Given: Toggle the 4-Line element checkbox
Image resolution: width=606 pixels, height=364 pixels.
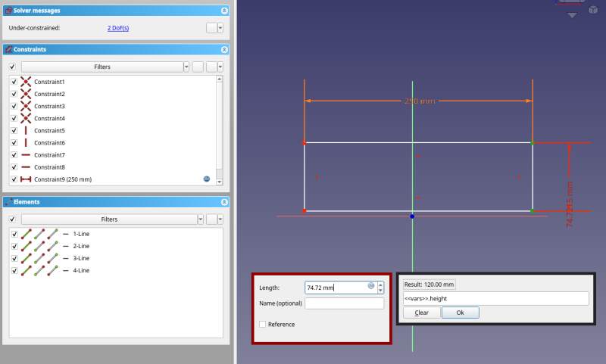Looking at the screenshot, I should click(14, 271).
